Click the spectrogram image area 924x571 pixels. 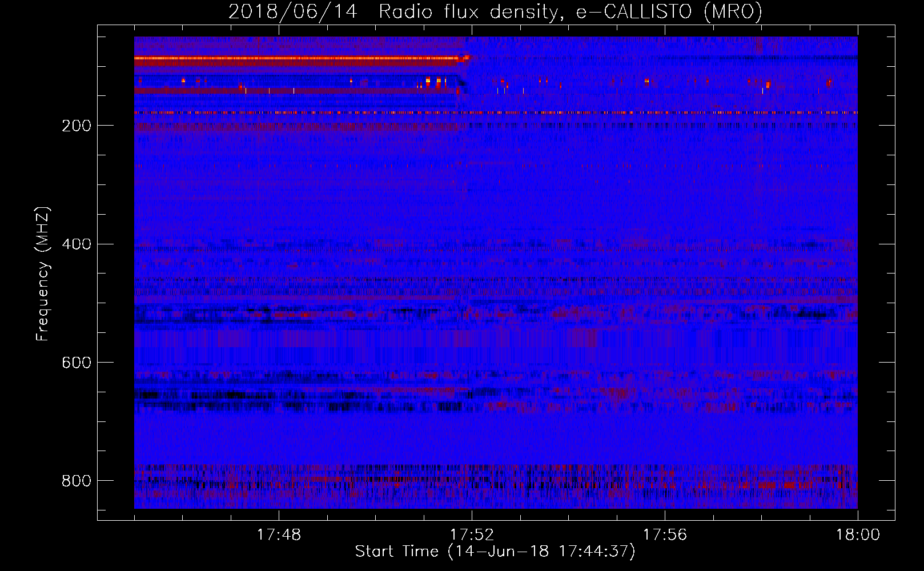[x=496, y=272]
